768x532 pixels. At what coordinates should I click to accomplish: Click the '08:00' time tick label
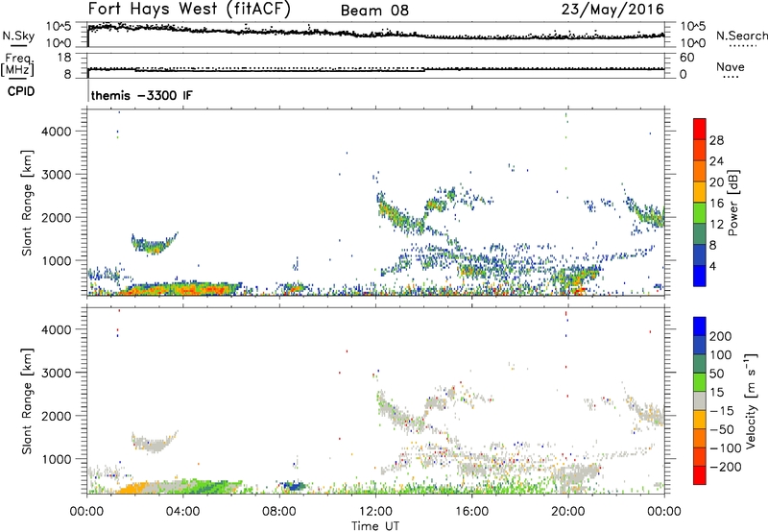[x=279, y=512]
